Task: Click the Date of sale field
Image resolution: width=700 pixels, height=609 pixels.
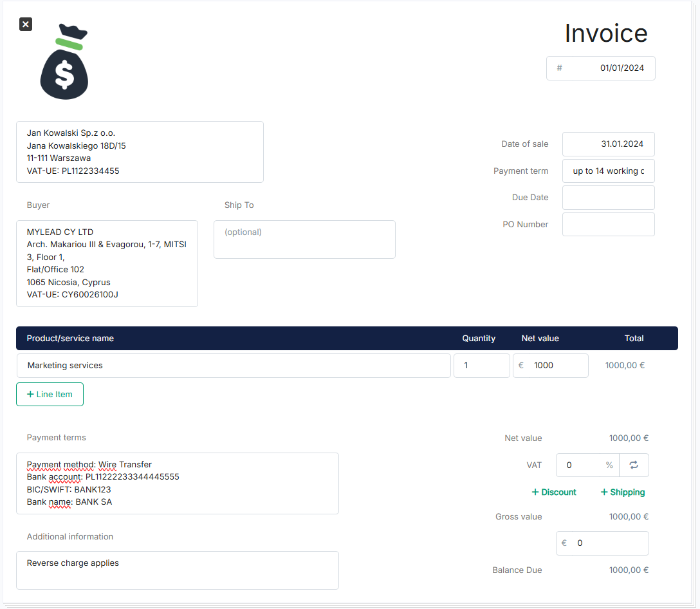Action: [x=608, y=144]
